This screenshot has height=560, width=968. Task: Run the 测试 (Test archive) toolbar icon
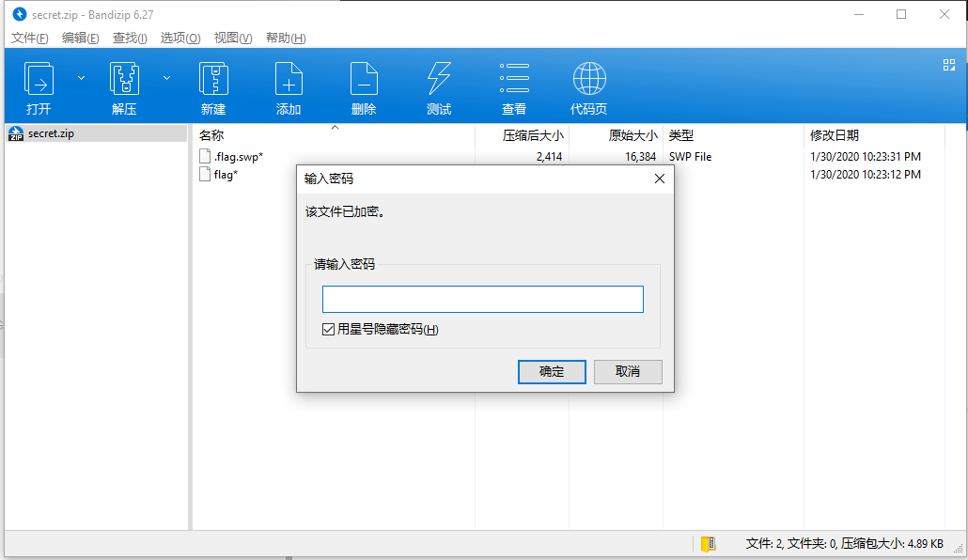coord(438,80)
